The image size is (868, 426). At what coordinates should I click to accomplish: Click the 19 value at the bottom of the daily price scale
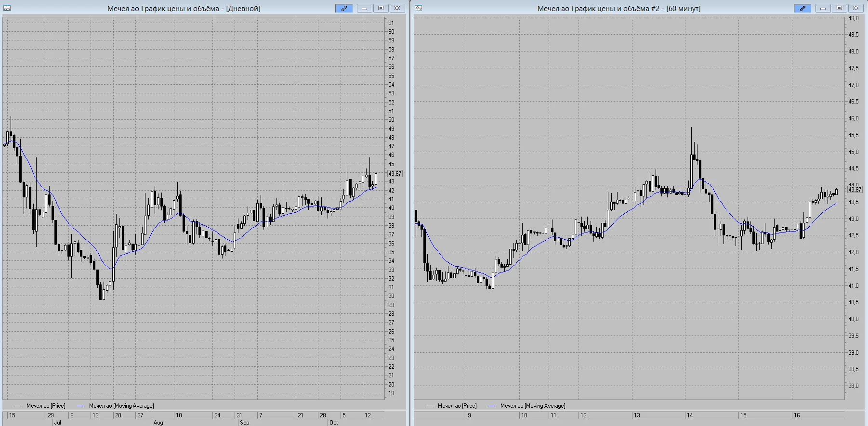pos(391,393)
